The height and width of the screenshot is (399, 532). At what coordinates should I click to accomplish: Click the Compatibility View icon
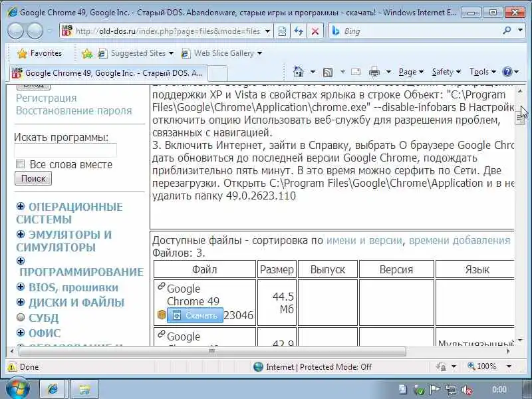click(282, 31)
